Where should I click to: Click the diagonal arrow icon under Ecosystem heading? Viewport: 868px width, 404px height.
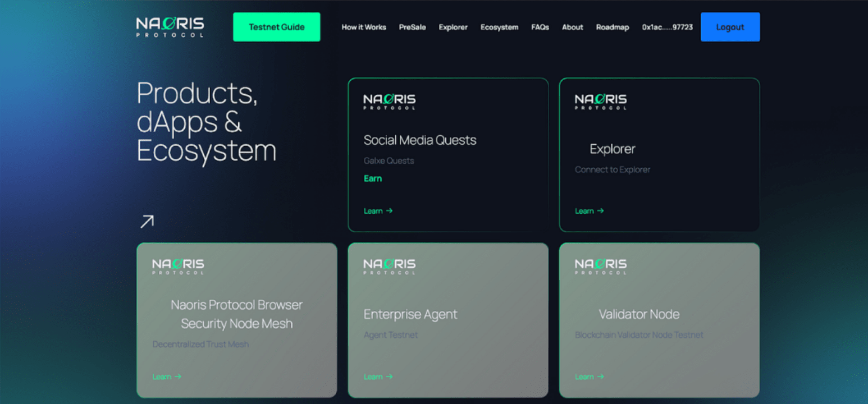147,222
